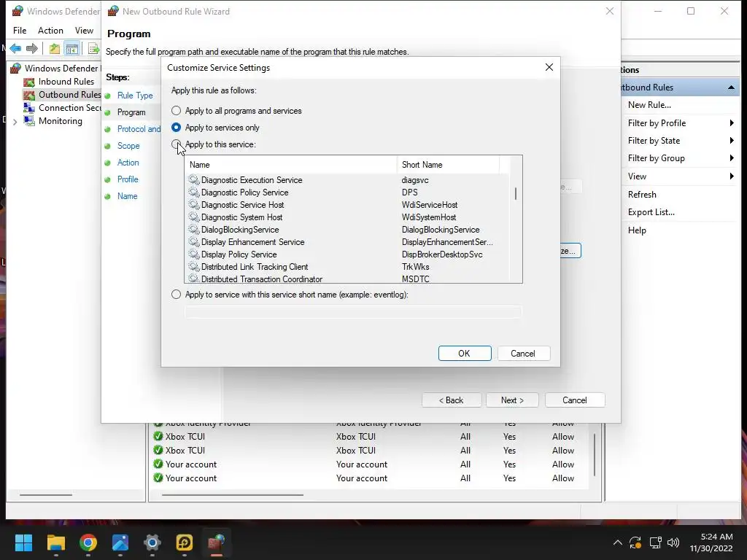This screenshot has width=747, height=560.
Task: Click the service list vertical scrollbar thumb
Action: point(516,193)
